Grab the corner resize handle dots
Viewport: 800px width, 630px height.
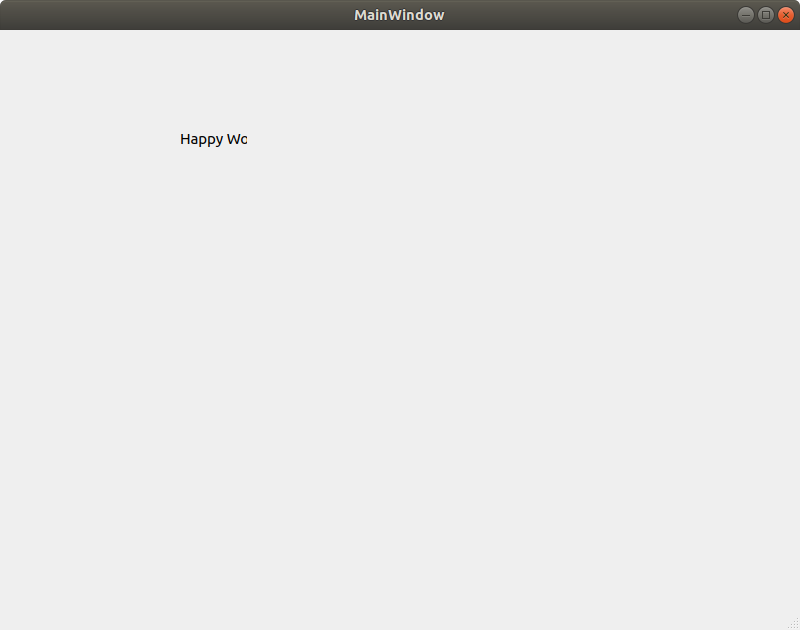(x=793, y=623)
